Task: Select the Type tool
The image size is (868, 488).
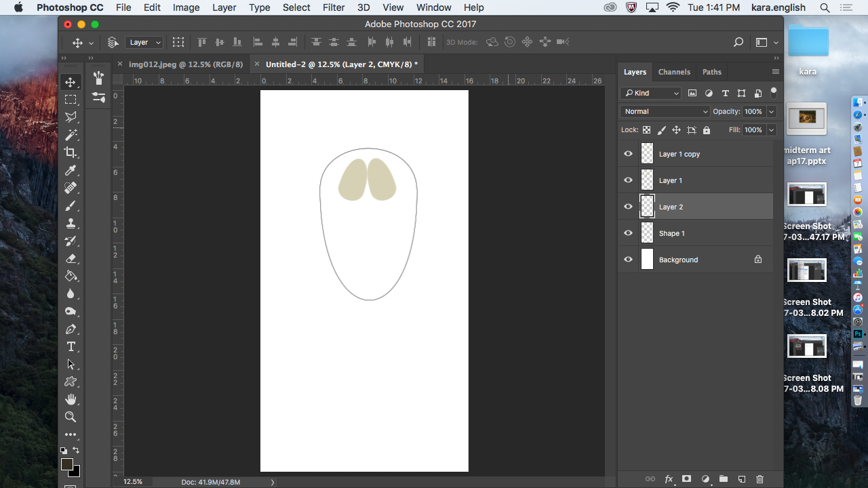Action: coord(71,346)
